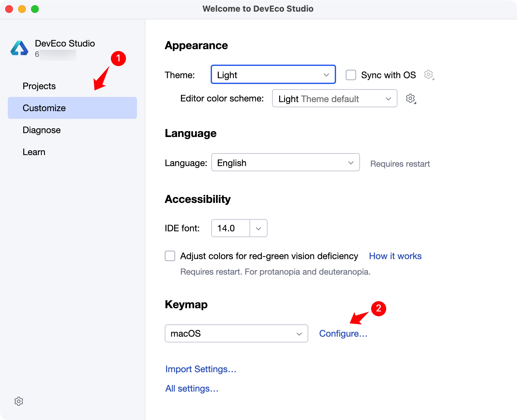Click the green maximize window button

35,9
